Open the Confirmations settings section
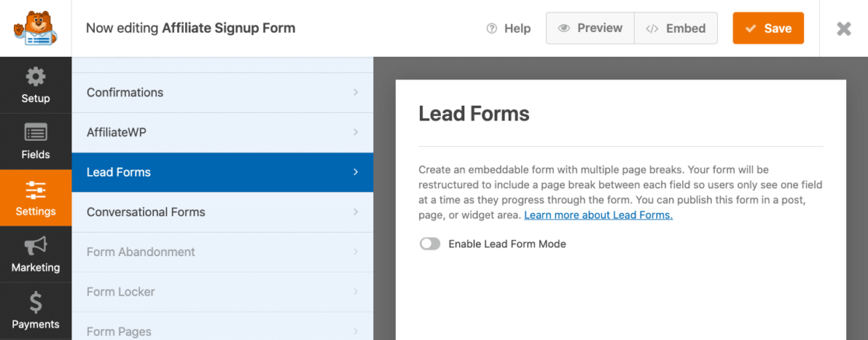This screenshot has height=340, width=868. [222, 93]
